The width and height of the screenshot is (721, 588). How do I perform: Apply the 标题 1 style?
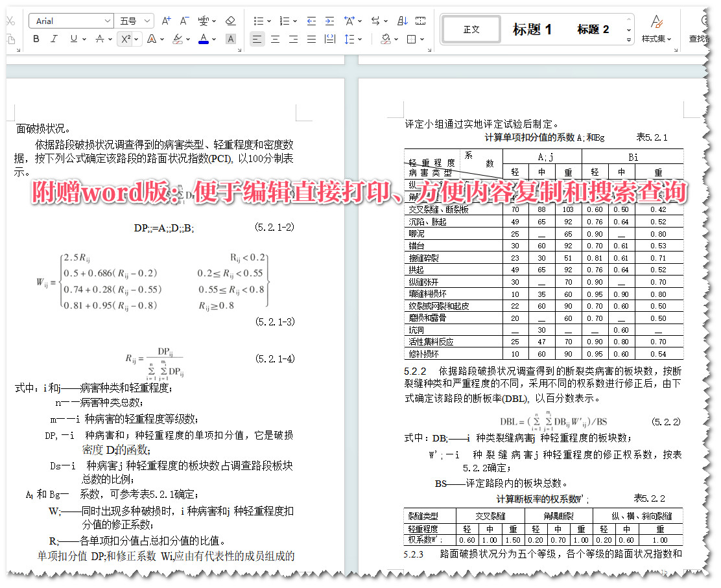point(533,29)
